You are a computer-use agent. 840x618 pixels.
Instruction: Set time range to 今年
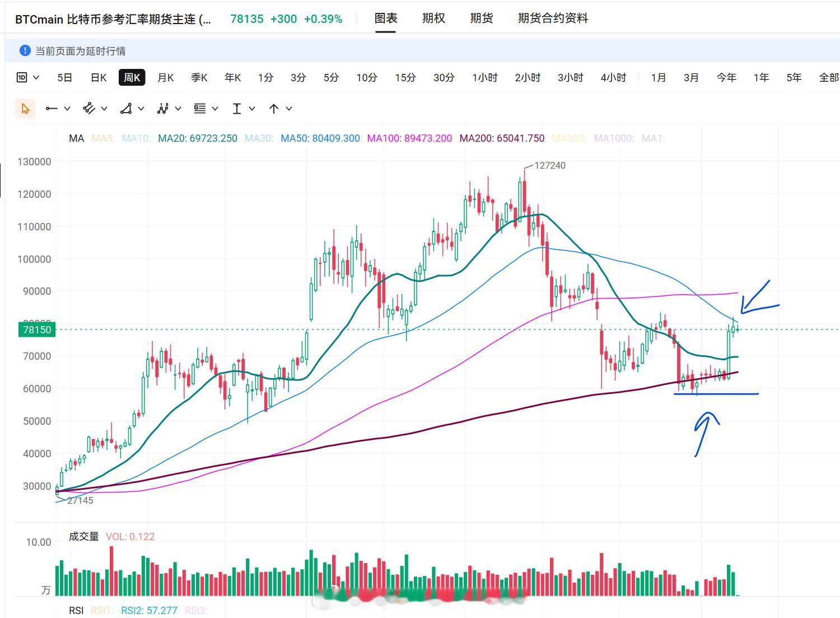coord(726,77)
